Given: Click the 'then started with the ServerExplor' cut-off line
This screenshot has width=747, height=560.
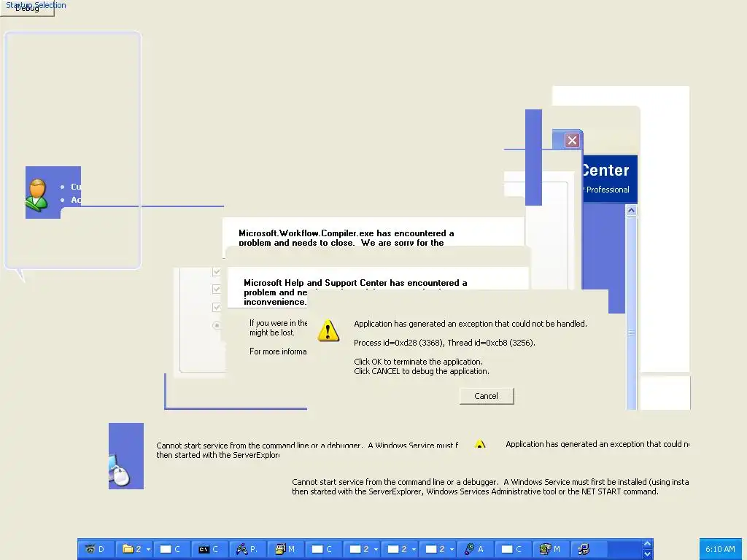Looking at the screenshot, I should pyautogui.click(x=217, y=455).
